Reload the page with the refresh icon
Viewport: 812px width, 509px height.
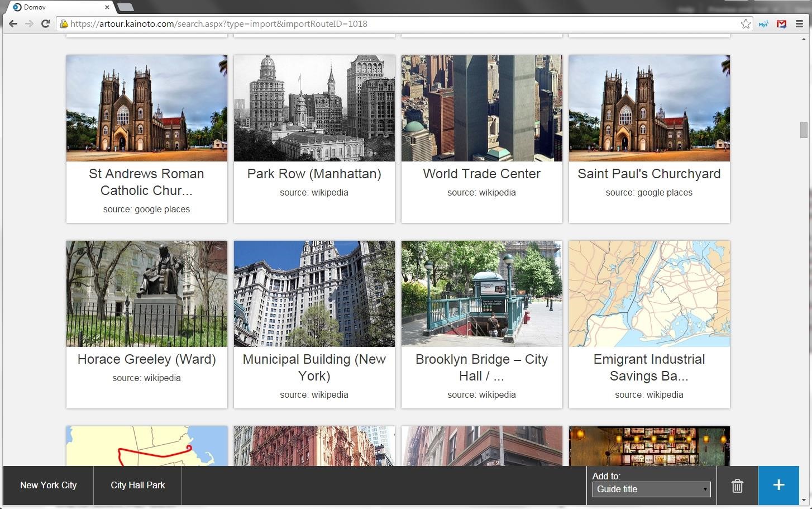46,23
